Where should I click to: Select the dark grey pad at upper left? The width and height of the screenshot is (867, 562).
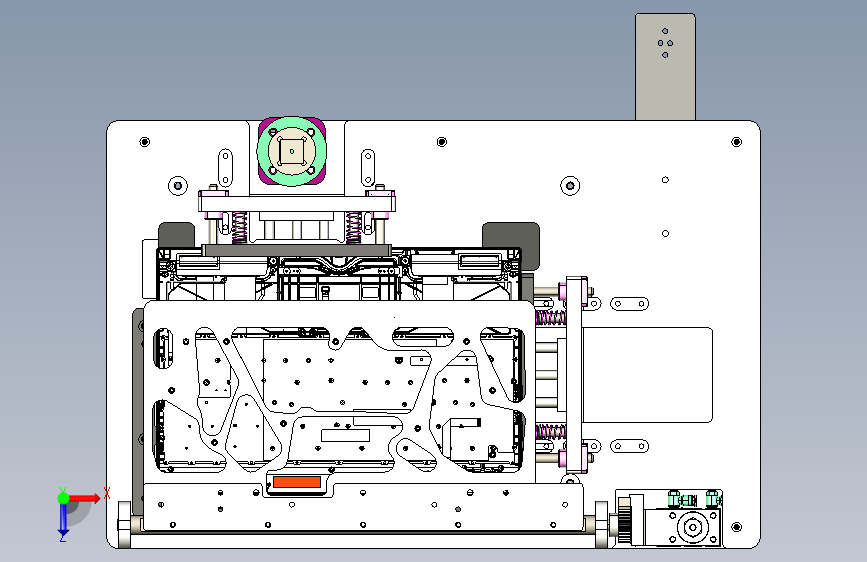pos(176,235)
